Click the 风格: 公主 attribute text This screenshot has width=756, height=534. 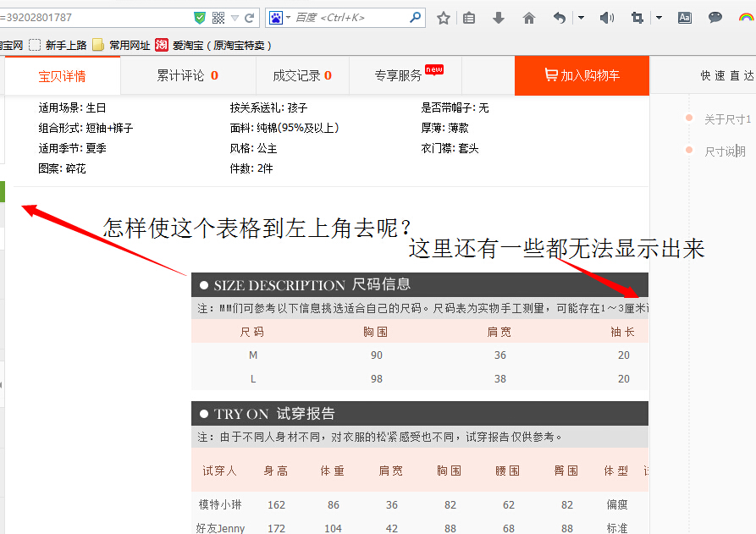tap(254, 148)
